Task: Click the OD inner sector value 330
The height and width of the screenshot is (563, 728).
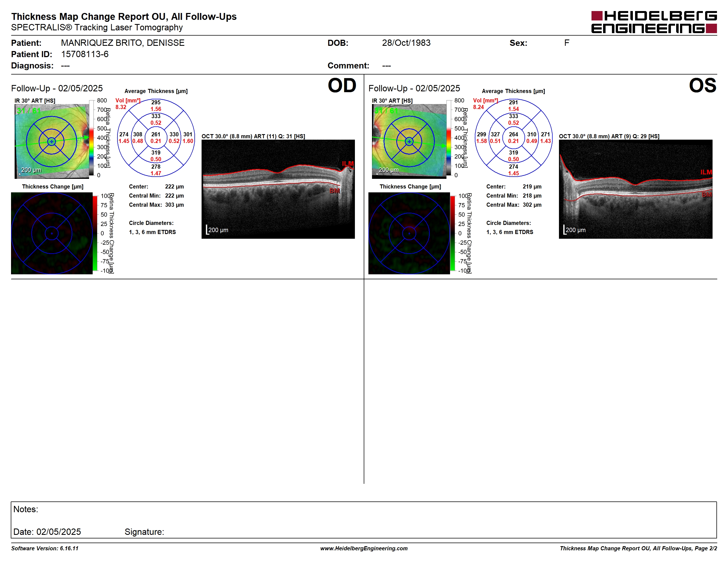Action: coord(174,134)
